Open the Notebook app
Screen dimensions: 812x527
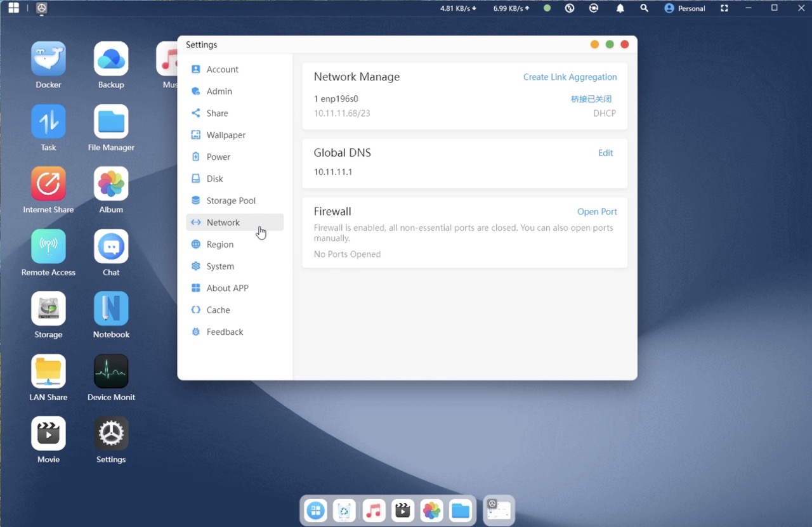(x=111, y=309)
